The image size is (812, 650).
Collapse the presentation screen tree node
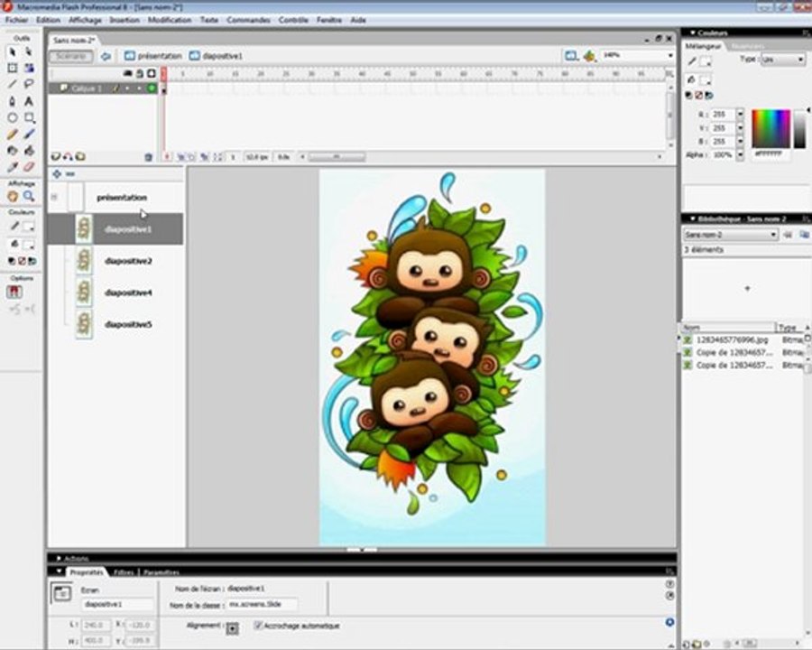(x=54, y=197)
